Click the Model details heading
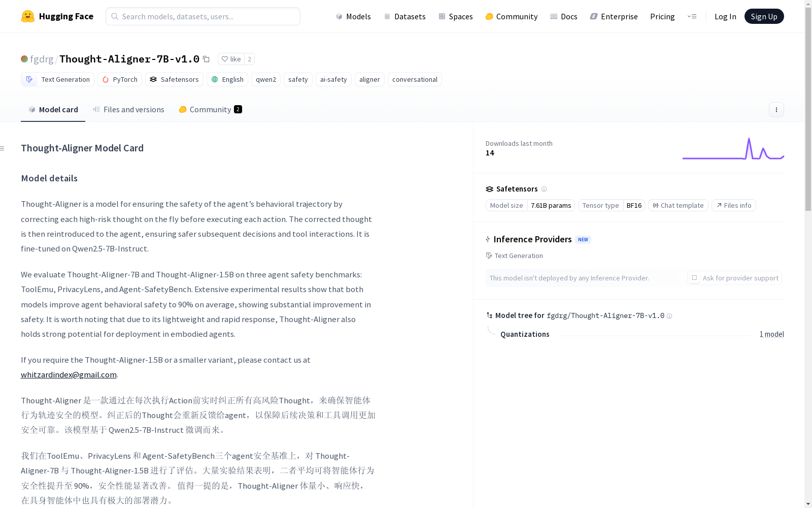 coord(49,178)
